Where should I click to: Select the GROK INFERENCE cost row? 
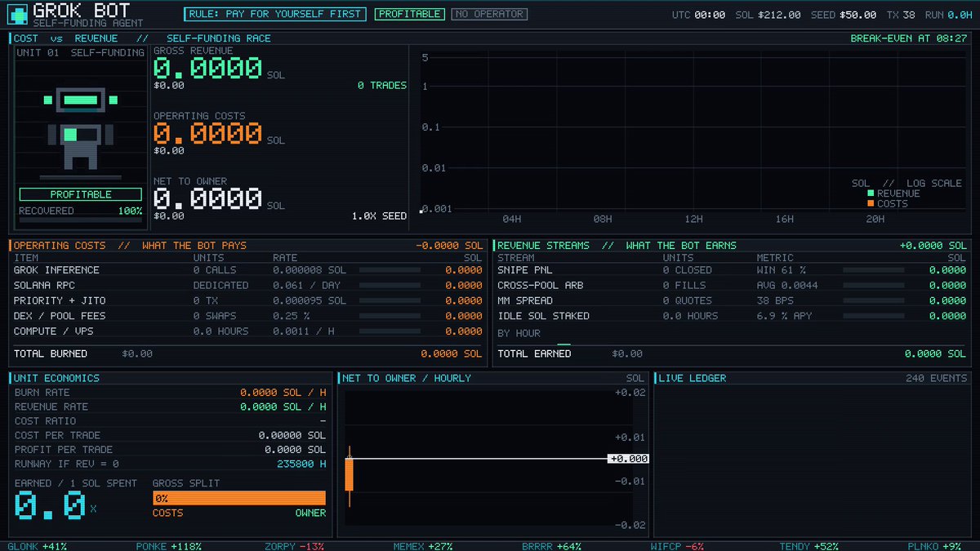(247, 269)
